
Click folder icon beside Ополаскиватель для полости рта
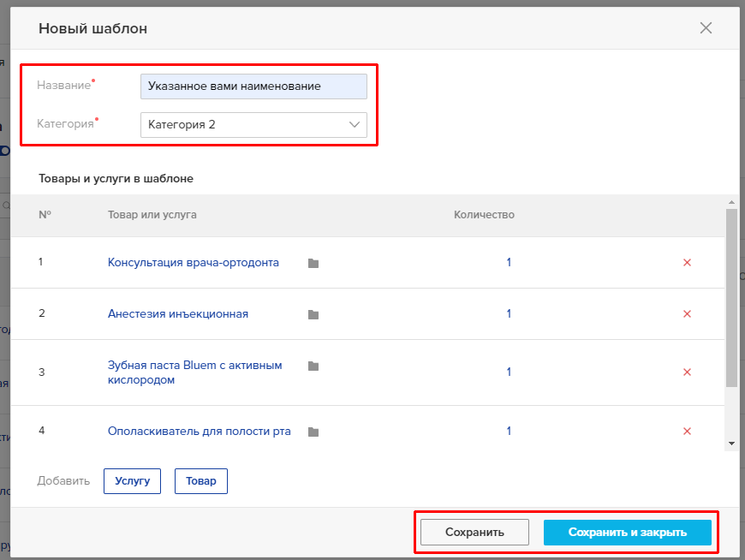313,432
